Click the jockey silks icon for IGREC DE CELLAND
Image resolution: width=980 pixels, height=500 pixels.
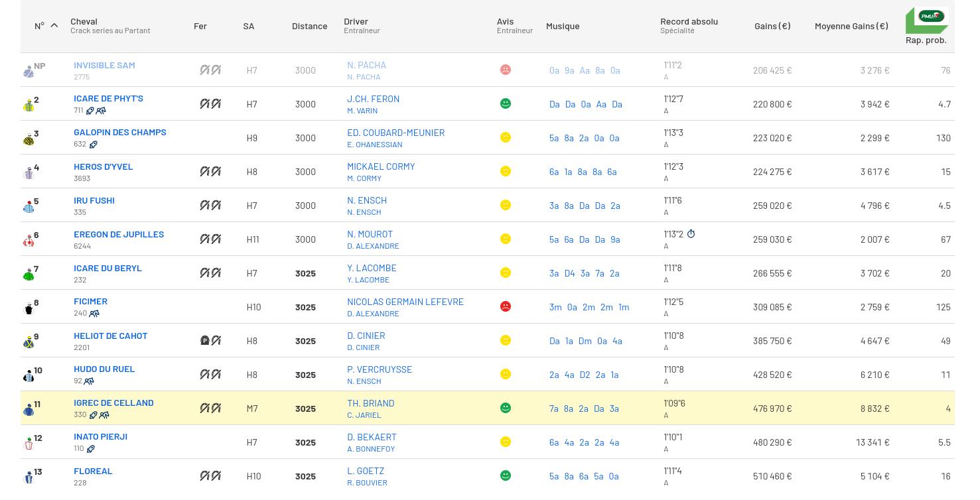coord(29,409)
